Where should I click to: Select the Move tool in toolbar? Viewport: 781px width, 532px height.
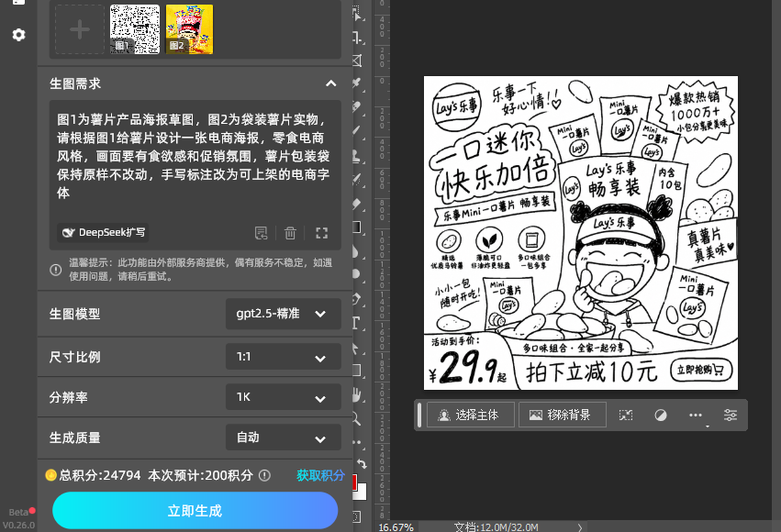click(x=358, y=14)
